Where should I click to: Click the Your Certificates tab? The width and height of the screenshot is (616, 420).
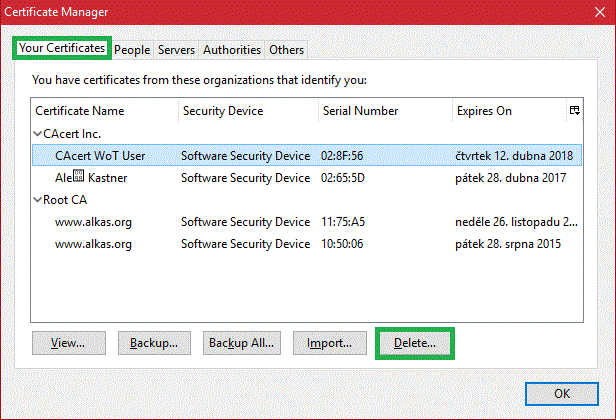[x=61, y=48]
